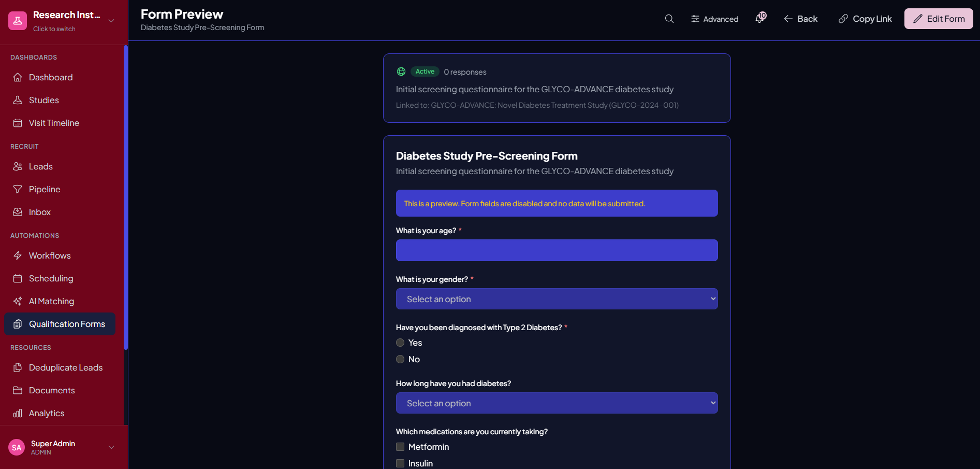Open the Analytics bar chart icon
Screen dimensions: 980x469
click(x=18, y=413)
